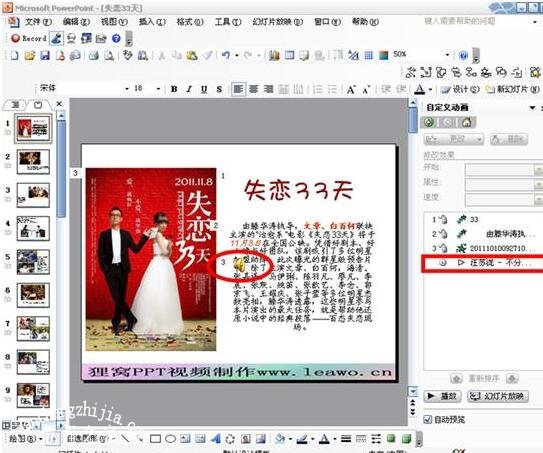Select slide 5 thumbnail
Image resolution: width=543 pixels, height=453 pixels.
point(33,262)
